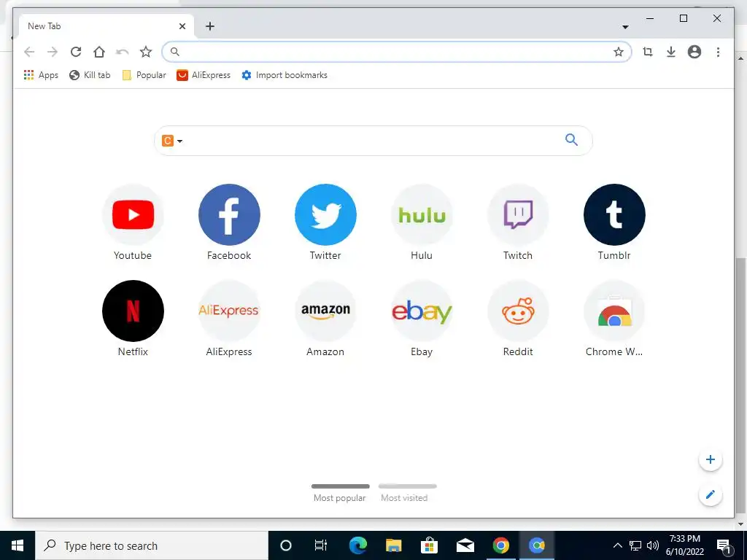
Task: Open Cortana from the taskbar
Action: pos(286,545)
